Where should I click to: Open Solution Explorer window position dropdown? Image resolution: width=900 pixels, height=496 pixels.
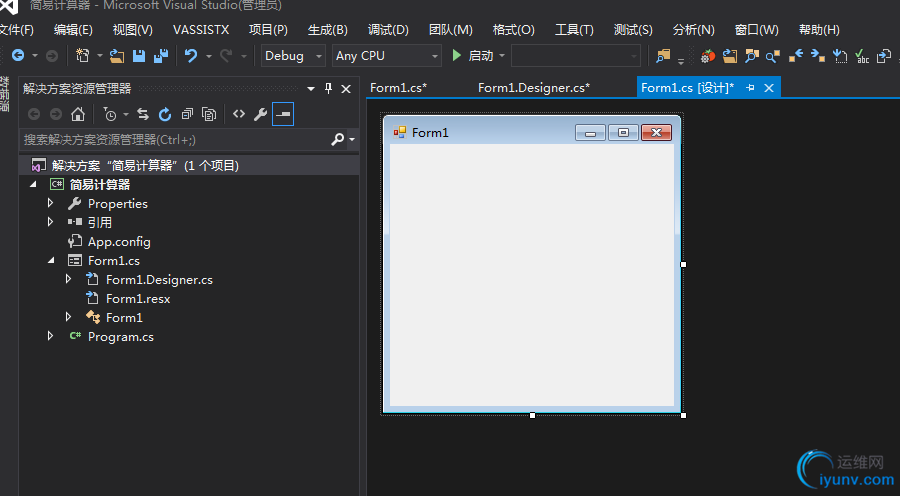coord(311,88)
